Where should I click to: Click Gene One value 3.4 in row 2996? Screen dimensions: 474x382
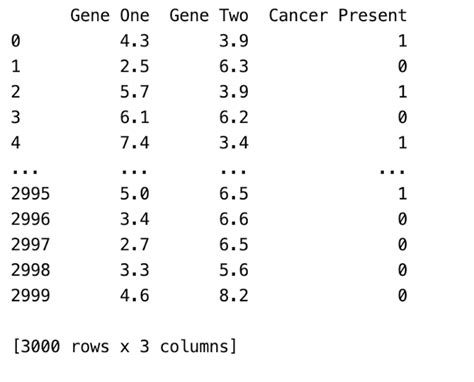[x=135, y=219]
